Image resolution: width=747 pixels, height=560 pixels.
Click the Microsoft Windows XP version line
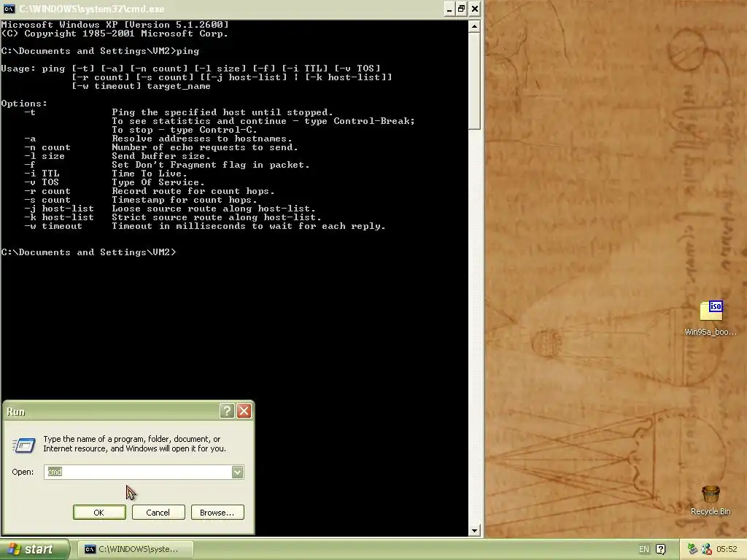coord(115,25)
